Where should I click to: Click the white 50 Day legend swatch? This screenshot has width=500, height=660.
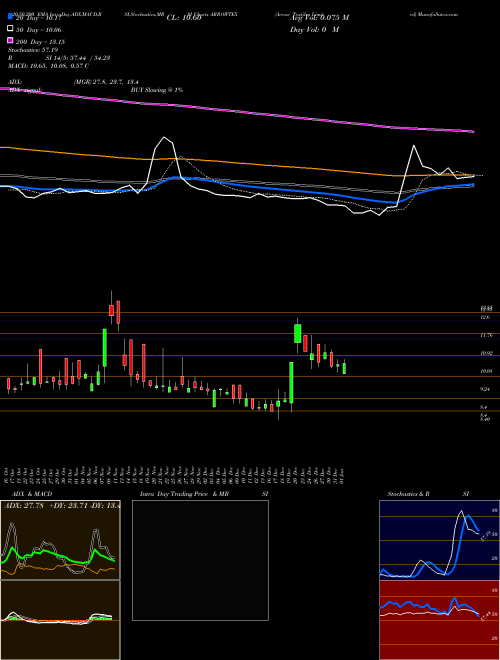click(x=11, y=29)
